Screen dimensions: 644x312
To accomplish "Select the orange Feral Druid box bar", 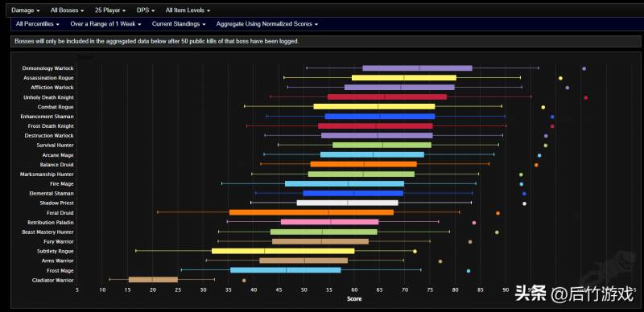I will (x=312, y=212).
